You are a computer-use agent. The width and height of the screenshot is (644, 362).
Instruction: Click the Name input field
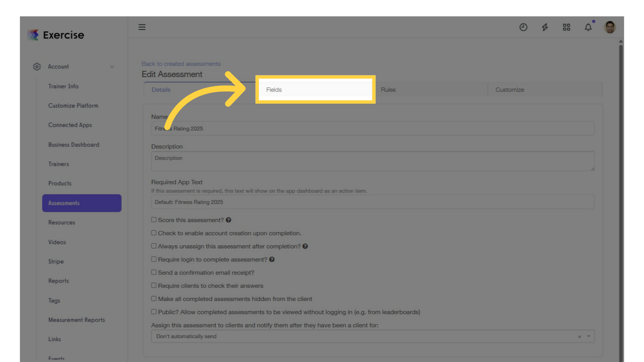tap(373, 129)
